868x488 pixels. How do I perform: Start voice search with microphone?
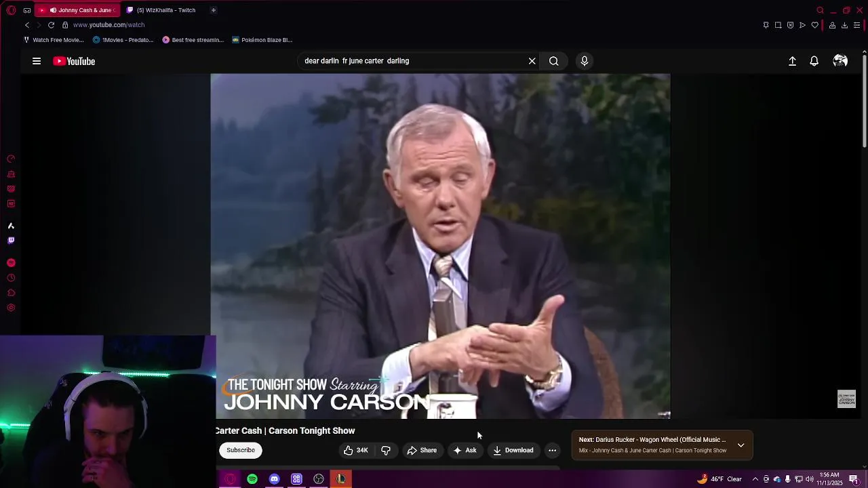click(x=585, y=61)
